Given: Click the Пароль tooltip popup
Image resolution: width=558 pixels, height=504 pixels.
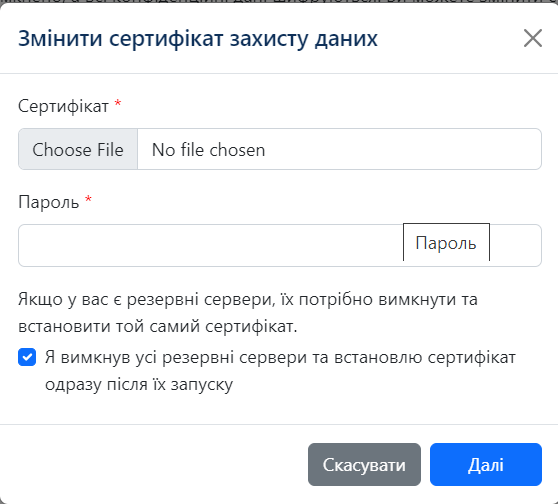Looking at the screenshot, I should (x=446, y=243).
